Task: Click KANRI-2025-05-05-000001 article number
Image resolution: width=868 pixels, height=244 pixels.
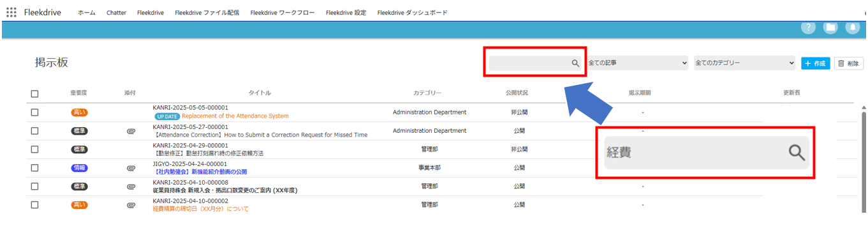Action: click(191, 108)
